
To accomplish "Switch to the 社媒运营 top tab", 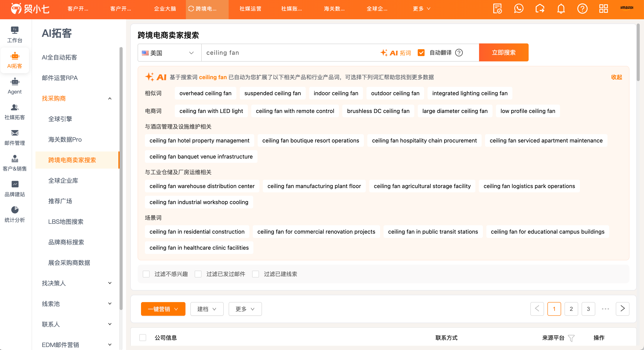I will (250, 9).
